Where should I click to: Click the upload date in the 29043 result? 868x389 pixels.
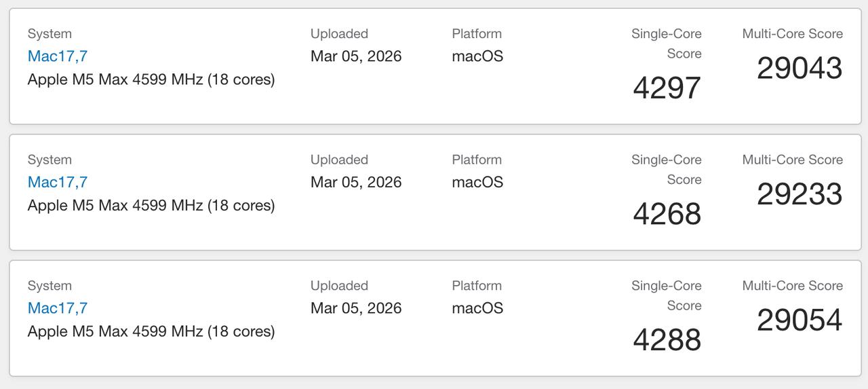[356, 56]
